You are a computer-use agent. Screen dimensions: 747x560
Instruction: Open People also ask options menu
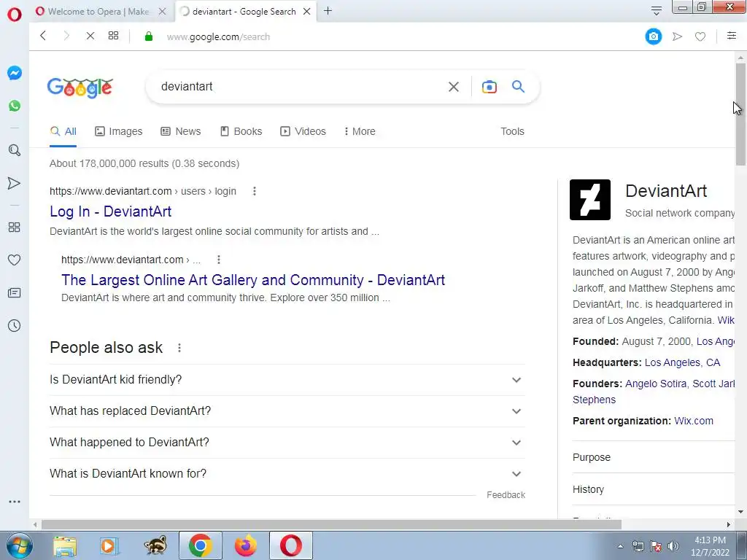(x=179, y=348)
